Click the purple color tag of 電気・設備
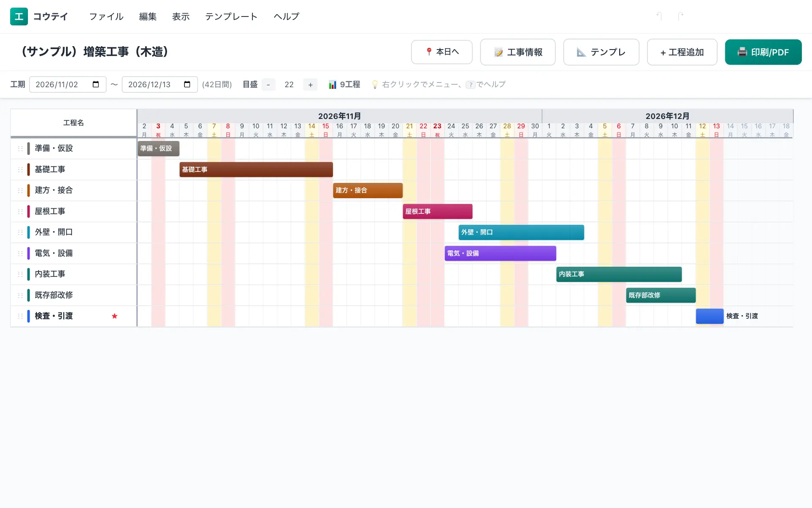Viewport: 812px width, 508px height. (28, 254)
